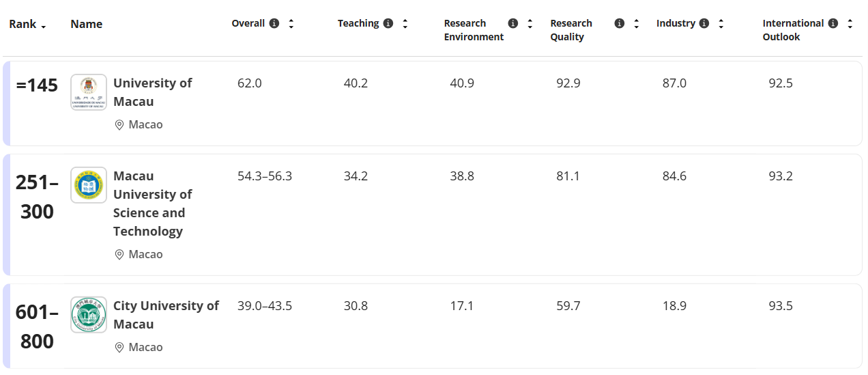Toggle Research Environment sort arrows
The width and height of the screenshot is (868, 375).
(x=530, y=23)
